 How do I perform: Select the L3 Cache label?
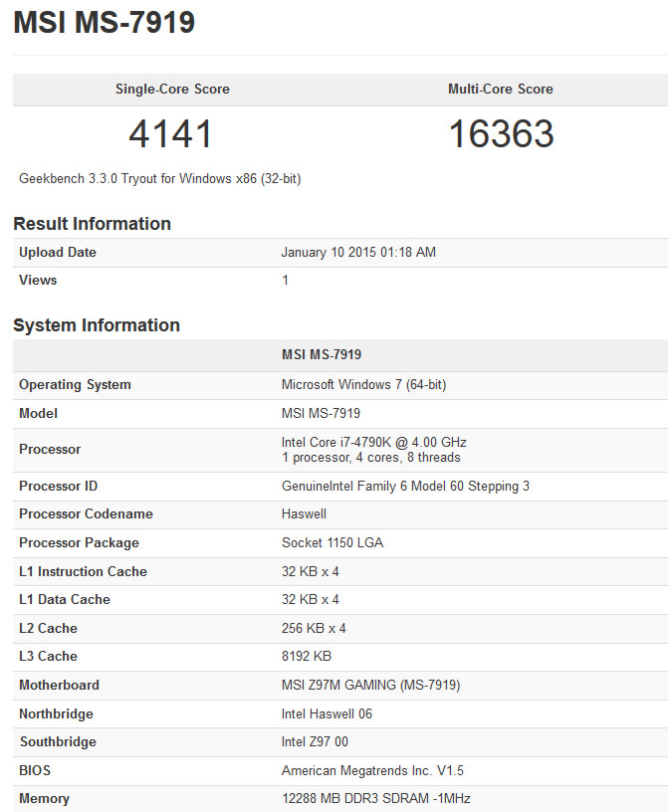tap(48, 656)
